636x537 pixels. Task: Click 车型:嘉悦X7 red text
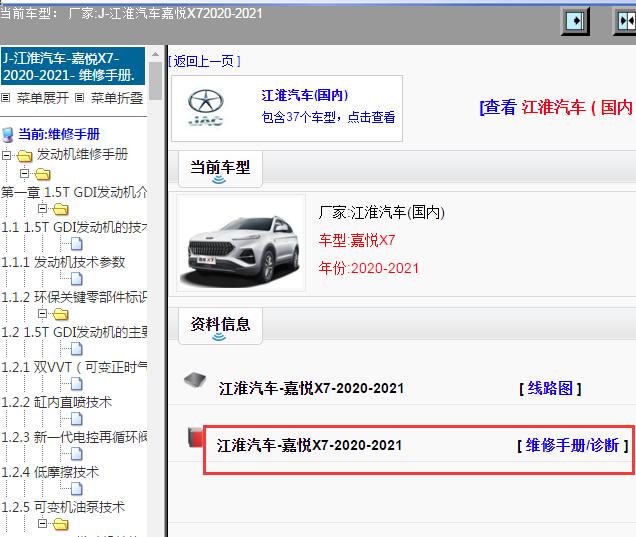357,240
